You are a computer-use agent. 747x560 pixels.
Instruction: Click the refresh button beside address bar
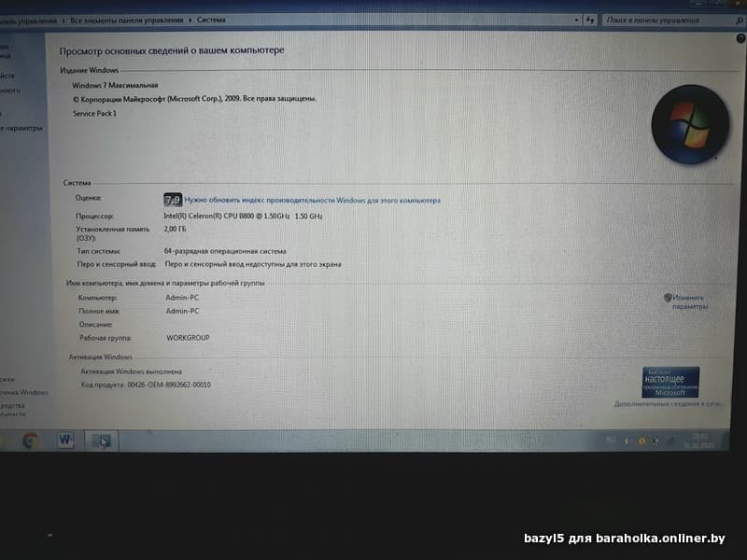(x=590, y=20)
